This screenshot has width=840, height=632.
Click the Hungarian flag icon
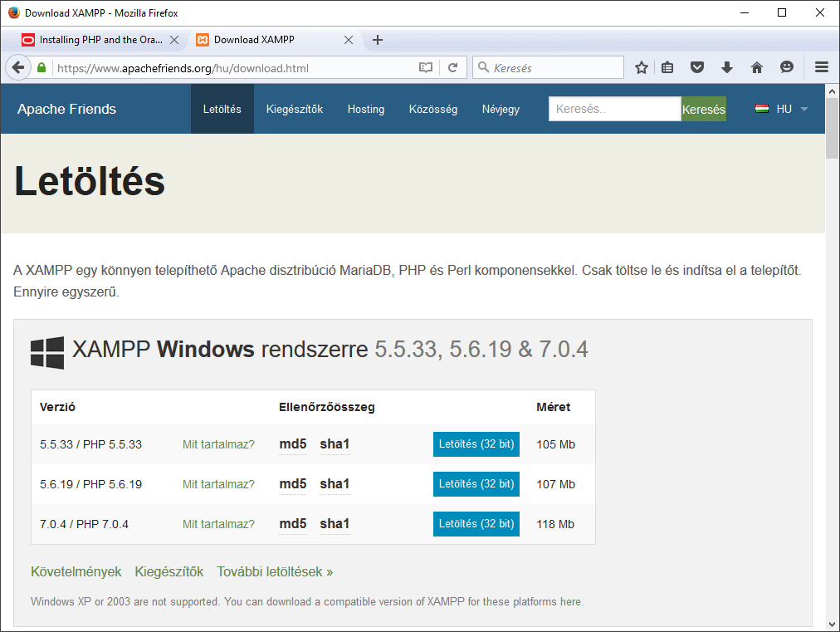[x=762, y=109]
